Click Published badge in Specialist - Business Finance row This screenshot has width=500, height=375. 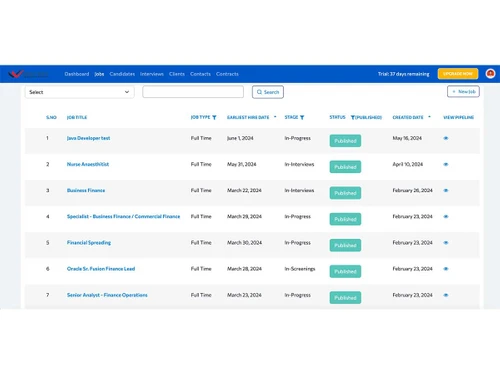pyautogui.click(x=345, y=219)
